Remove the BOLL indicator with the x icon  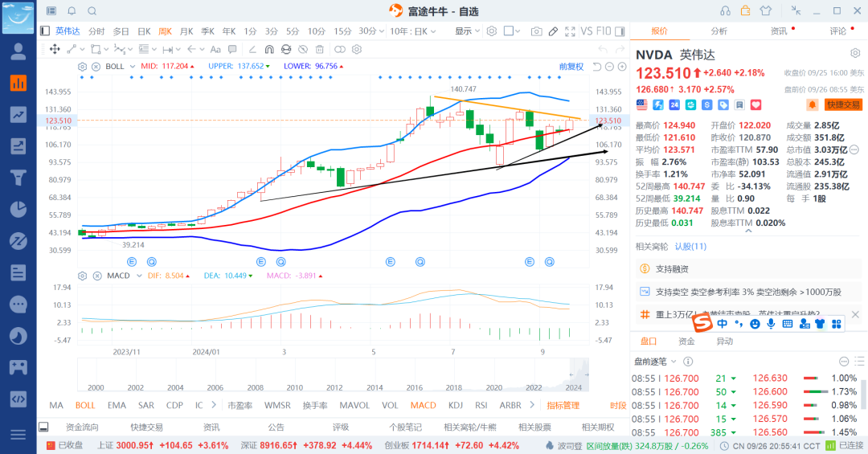96,67
